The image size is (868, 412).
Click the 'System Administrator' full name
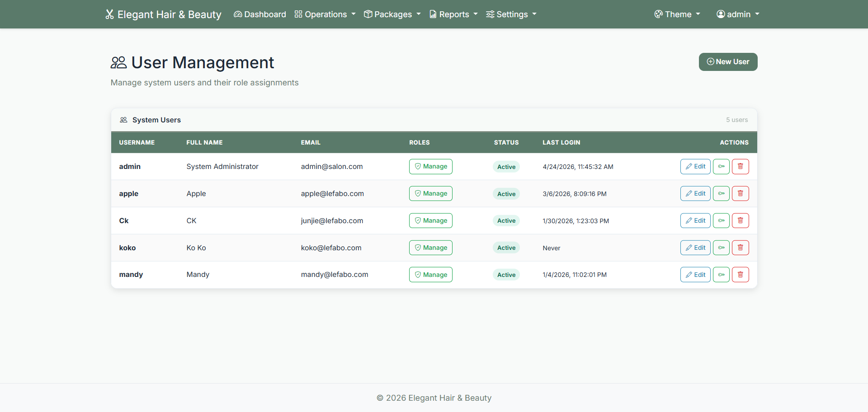click(x=222, y=167)
